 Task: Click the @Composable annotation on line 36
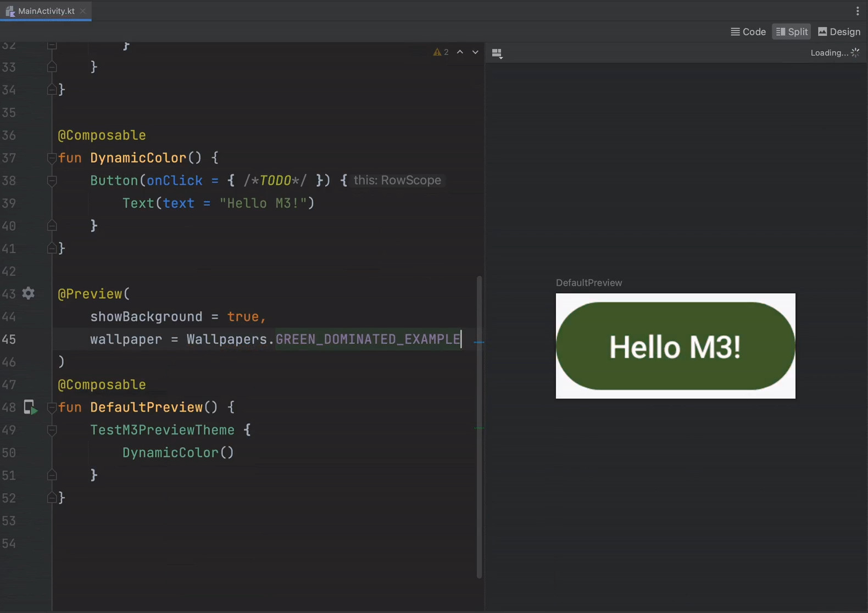[x=102, y=135]
